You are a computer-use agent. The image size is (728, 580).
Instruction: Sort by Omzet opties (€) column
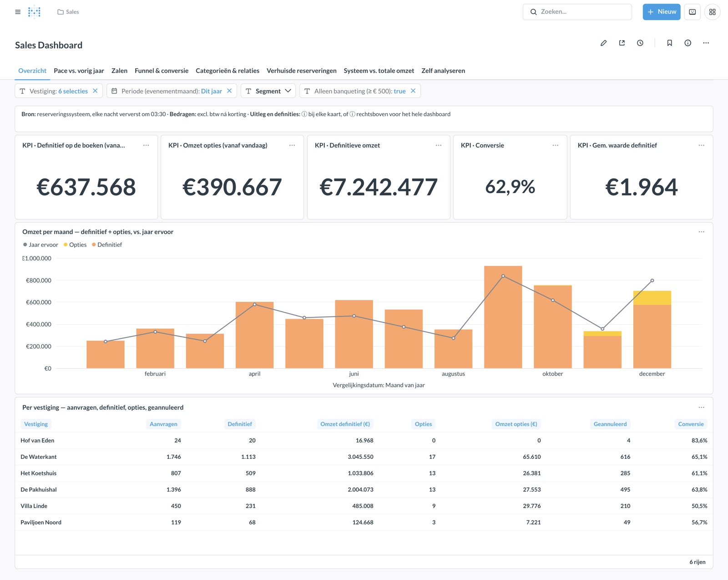tap(516, 424)
